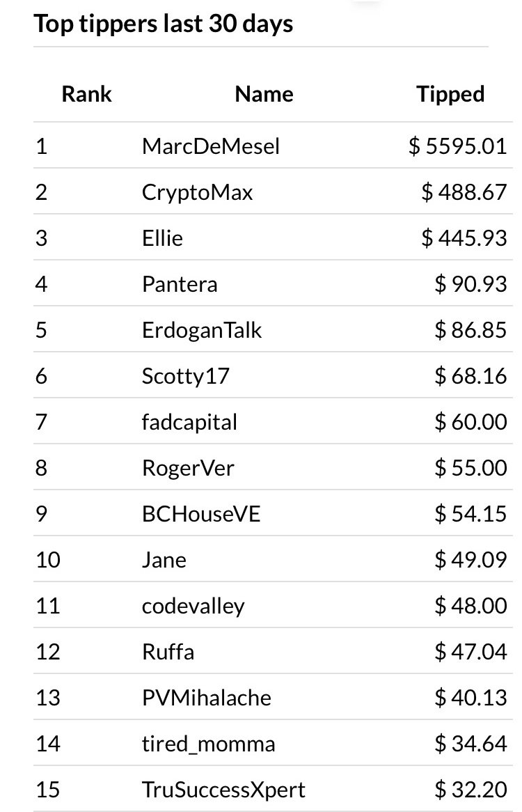
Task: Open the Scotty17 profile
Action: click(185, 377)
